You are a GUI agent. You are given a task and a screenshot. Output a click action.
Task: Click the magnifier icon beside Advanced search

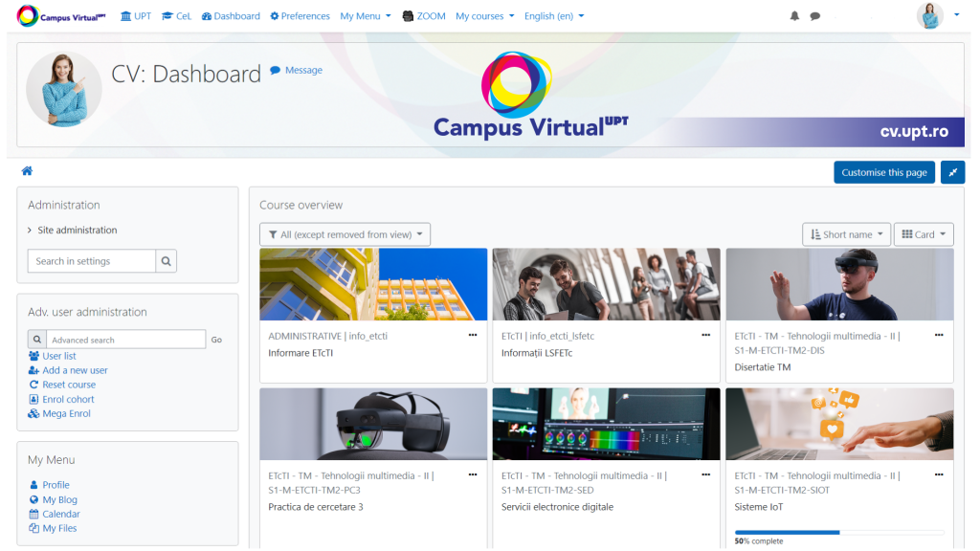(37, 340)
